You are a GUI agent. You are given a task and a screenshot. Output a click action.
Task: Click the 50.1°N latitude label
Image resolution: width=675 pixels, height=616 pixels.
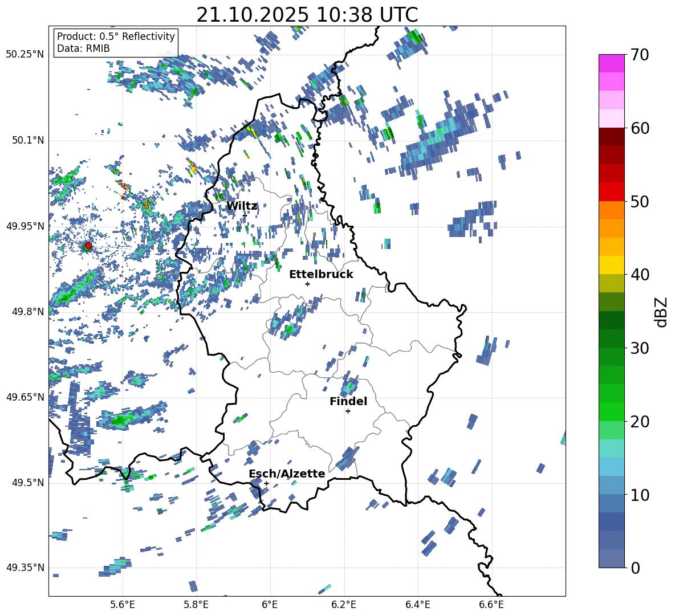coord(29,140)
